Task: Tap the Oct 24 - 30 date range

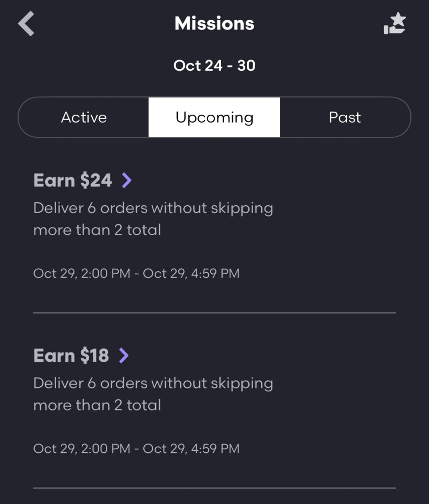Action: pos(214,65)
